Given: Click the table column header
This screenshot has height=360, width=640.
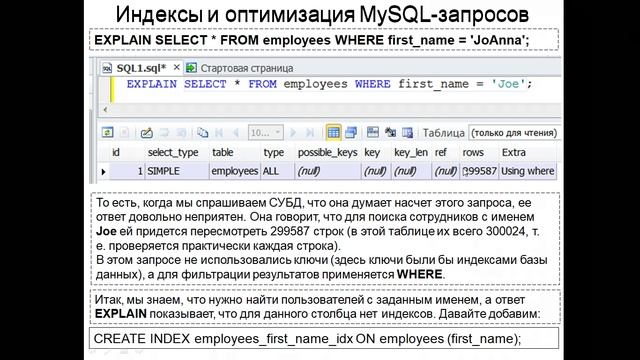Looking at the screenshot, I should (223, 152).
